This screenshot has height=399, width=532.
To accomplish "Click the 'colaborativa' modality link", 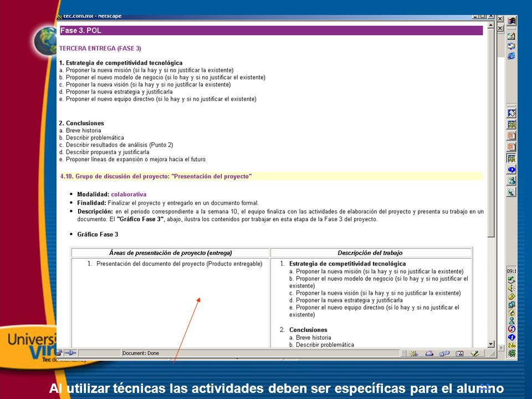I will tap(129, 195).
